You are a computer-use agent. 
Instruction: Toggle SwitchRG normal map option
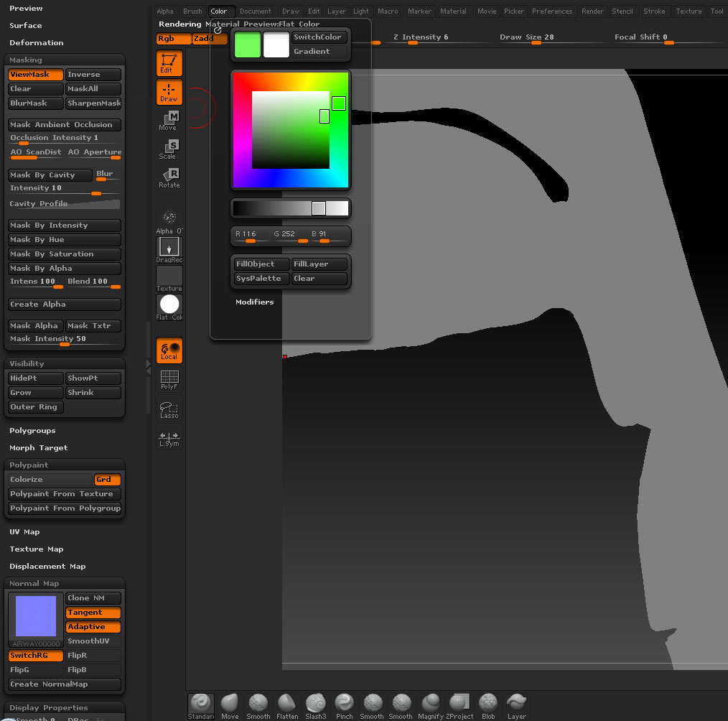click(x=35, y=656)
